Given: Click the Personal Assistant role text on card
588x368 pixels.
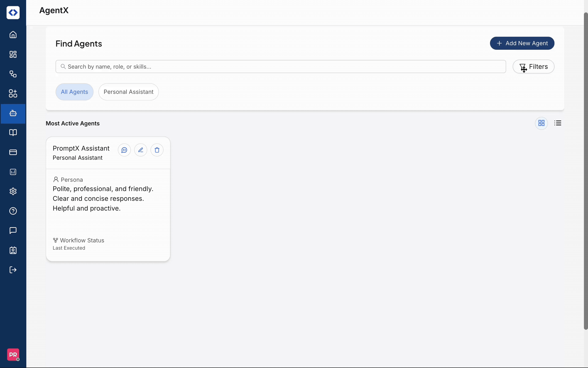Looking at the screenshot, I should pyautogui.click(x=78, y=158).
